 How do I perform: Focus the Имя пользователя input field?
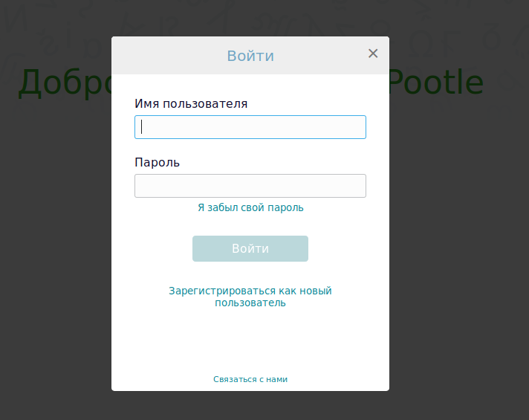(250, 127)
